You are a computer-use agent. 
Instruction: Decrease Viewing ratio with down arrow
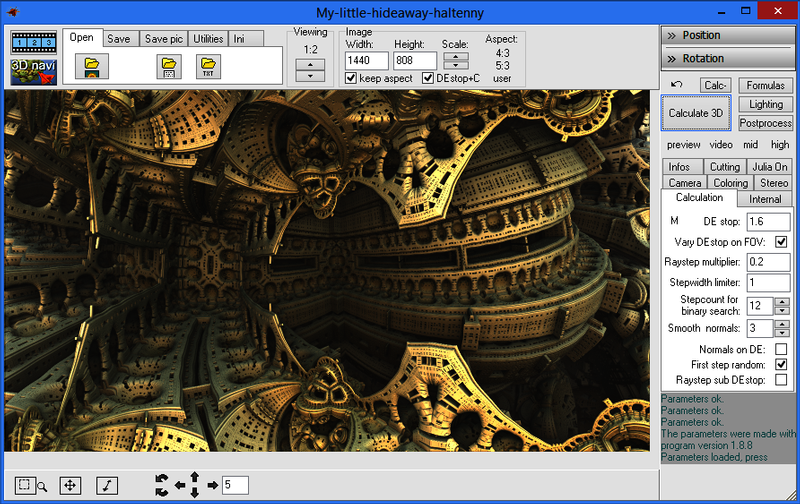[x=310, y=76]
